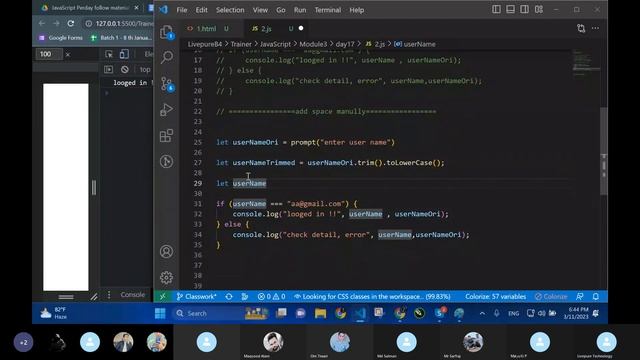Toggle DevTools console sidebar icon

[108, 70]
